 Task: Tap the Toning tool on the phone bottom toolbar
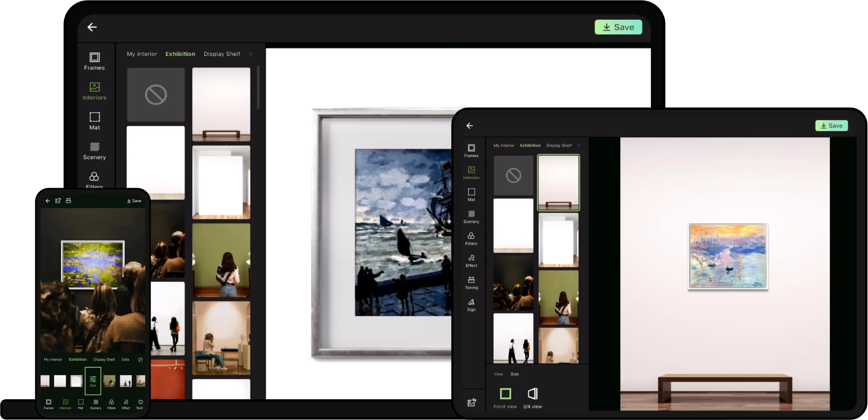140,404
